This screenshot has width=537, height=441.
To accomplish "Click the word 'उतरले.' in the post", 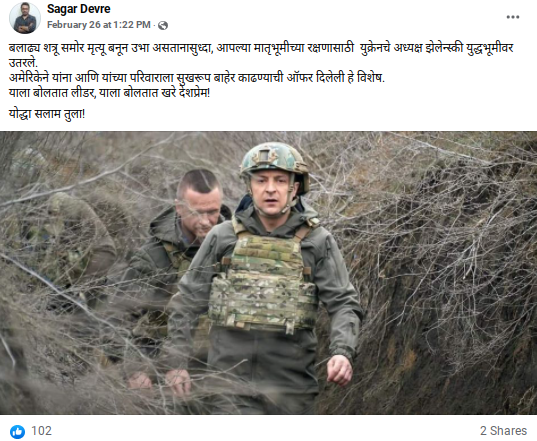I will (23, 63).
